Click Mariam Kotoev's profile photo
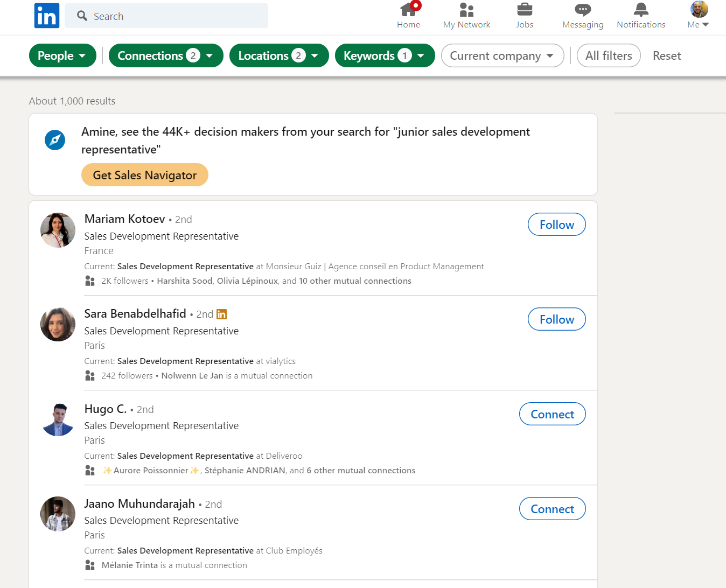Viewport: 726px width, 588px height. pos(58,230)
